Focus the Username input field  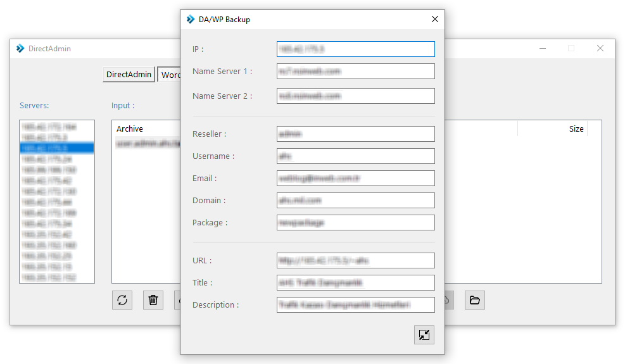tap(355, 156)
